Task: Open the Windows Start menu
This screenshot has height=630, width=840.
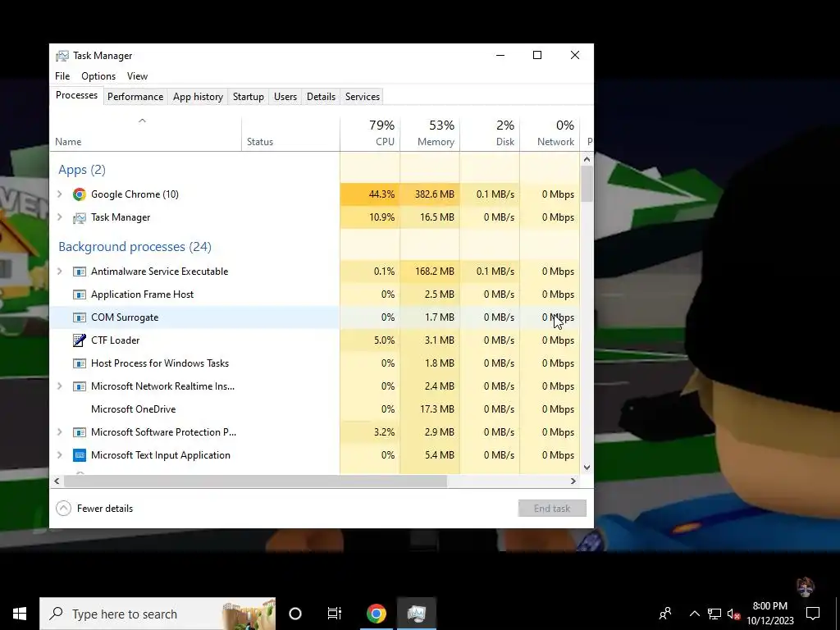Action: point(20,614)
